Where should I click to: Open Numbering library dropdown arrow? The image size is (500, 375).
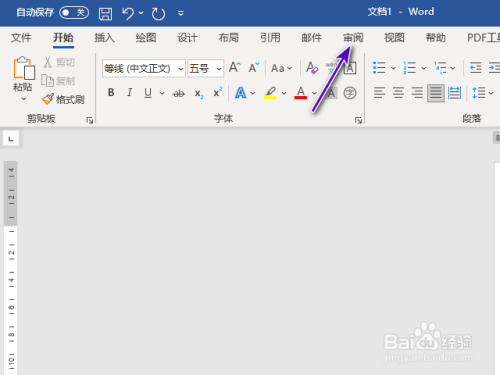[424, 68]
